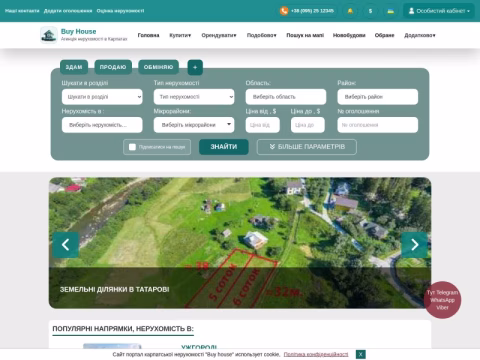Click the Ціна до price field
480x360 pixels.
click(x=308, y=125)
